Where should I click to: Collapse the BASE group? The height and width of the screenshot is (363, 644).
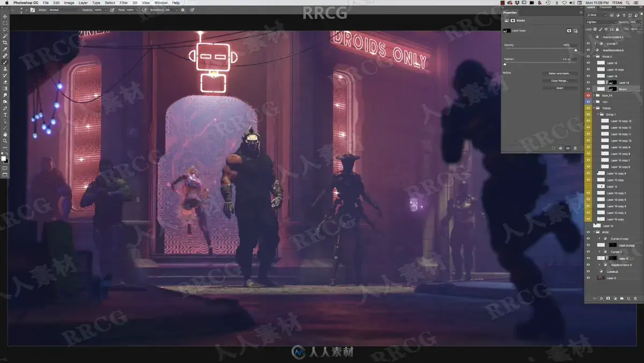(594, 232)
